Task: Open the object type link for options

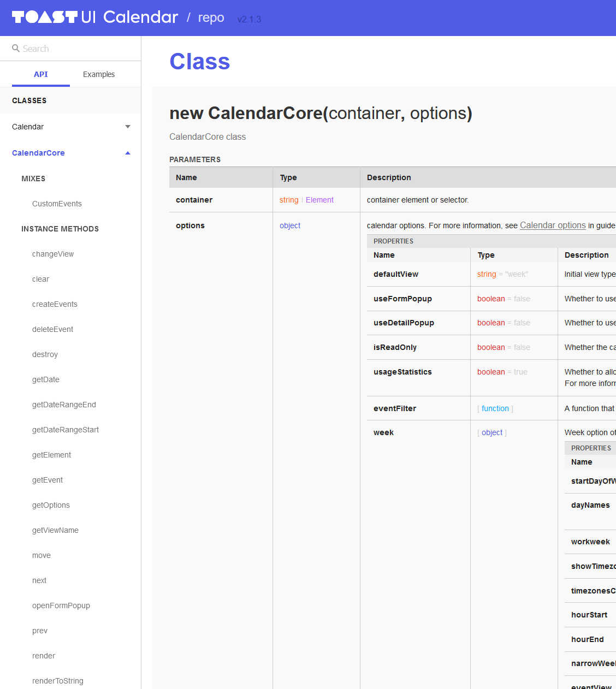Action: tap(290, 225)
